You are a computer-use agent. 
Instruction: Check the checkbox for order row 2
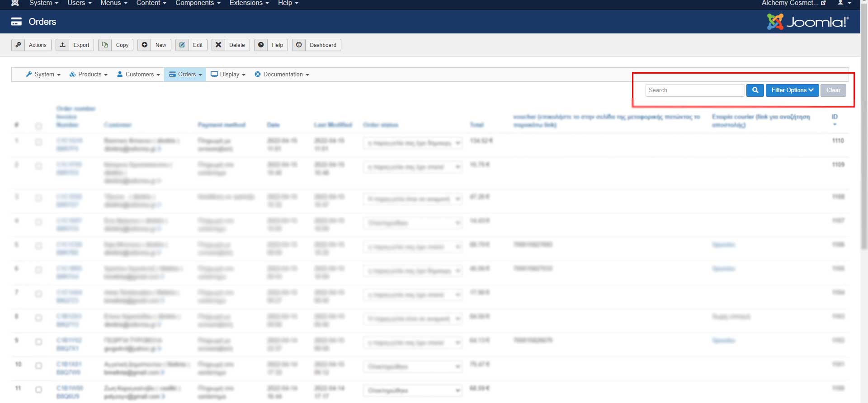pos(38,166)
